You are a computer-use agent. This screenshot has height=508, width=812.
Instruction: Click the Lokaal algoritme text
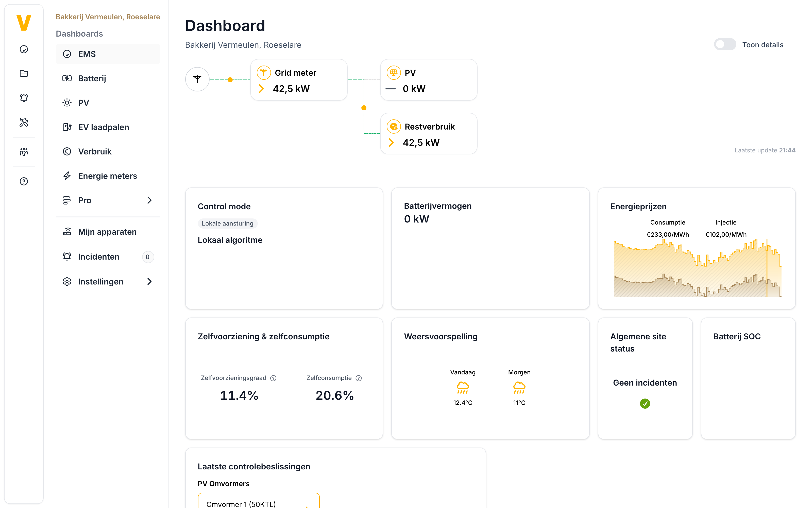[x=230, y=240]
